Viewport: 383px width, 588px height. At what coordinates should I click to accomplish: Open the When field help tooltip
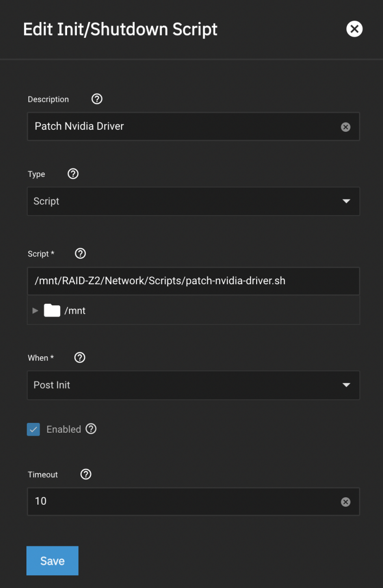79,358
